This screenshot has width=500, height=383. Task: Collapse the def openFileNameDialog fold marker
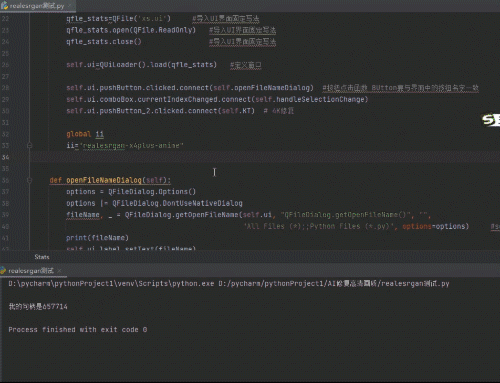point(29,180)
